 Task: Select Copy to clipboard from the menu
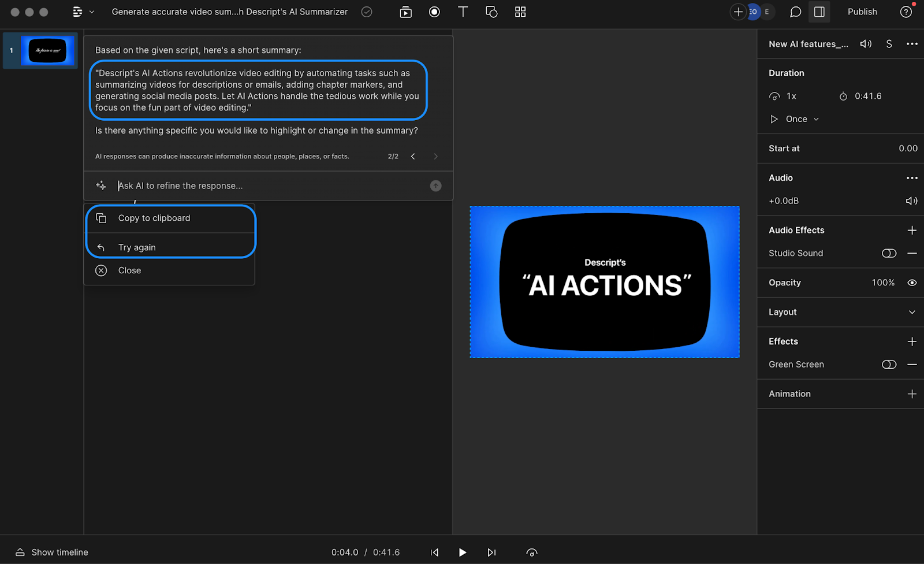(154, 218)
